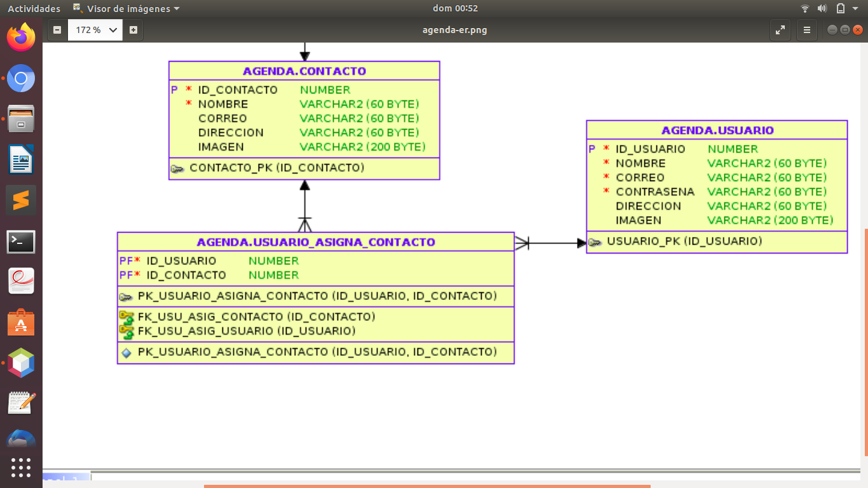Open the Files manager in the dock
Image resolution: width=868 pixels, height=488 pixels.
[x=21, y=119]
